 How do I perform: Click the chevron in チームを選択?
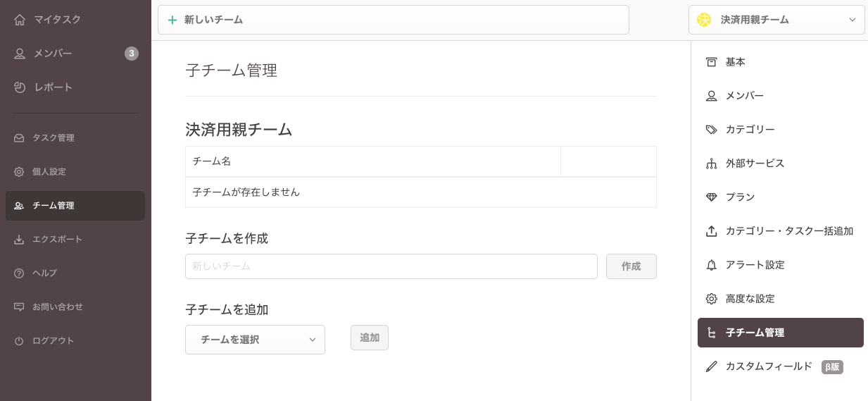coord(313,340)
